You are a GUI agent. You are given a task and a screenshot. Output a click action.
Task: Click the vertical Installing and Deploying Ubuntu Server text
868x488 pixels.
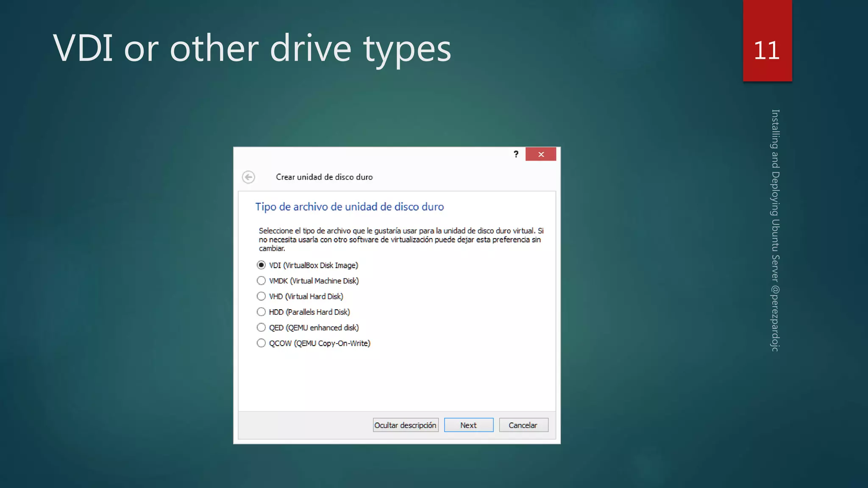(775, 195)
